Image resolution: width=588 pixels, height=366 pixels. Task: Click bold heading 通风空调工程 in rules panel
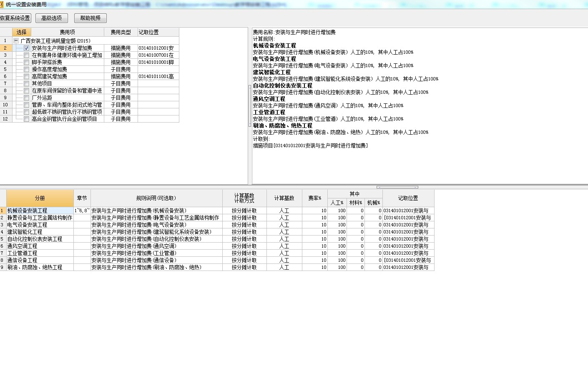tap(269, 99)
